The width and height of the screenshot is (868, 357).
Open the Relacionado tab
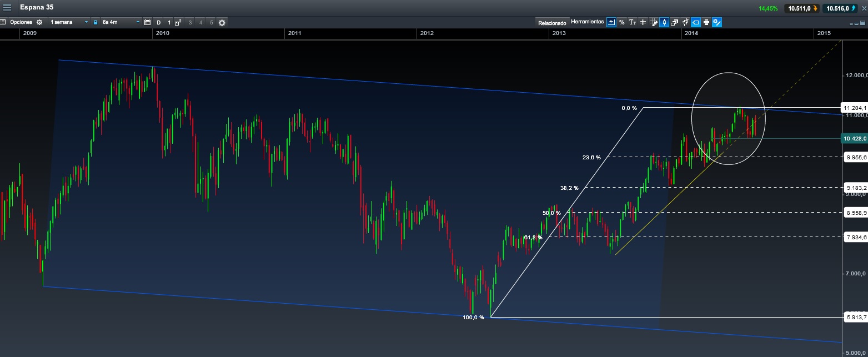point(552,23)
